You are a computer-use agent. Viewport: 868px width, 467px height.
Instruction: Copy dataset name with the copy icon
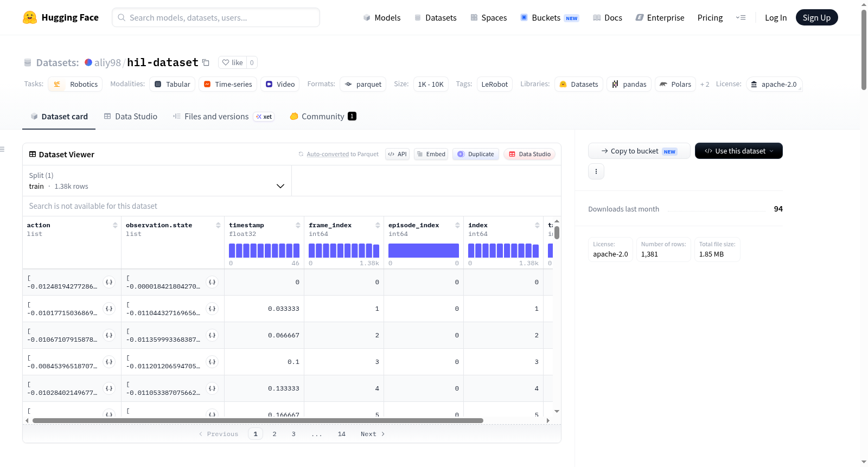(x=206, y=62)
